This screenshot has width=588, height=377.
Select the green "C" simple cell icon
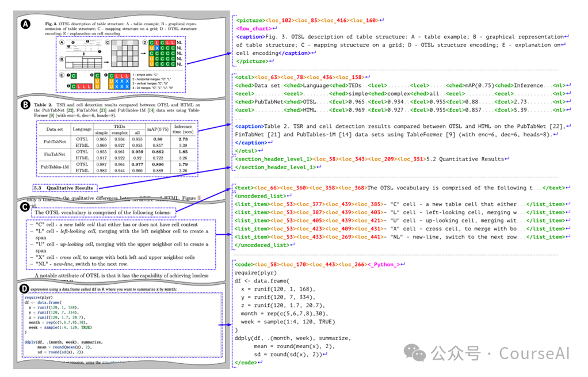click(x=74, y=76)
